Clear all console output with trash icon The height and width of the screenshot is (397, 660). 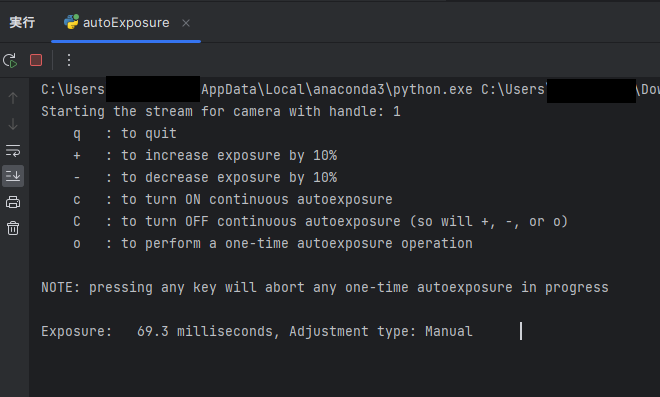click(13, 228)
